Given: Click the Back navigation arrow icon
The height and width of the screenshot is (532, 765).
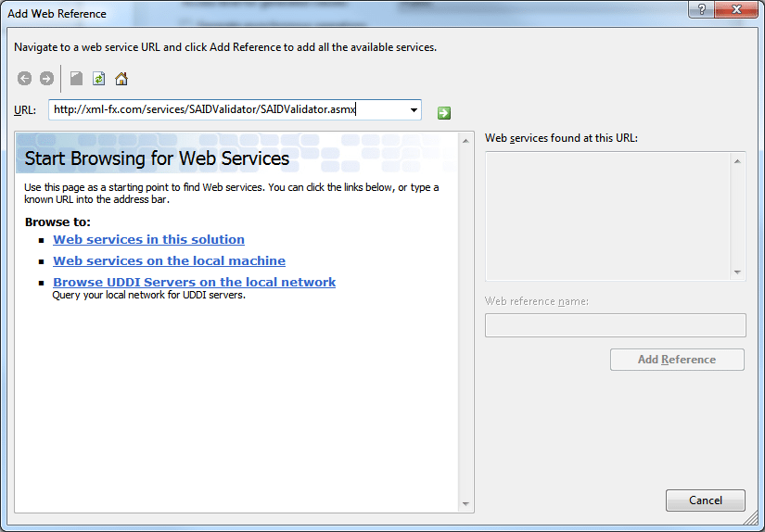Looking at the screenshot, I should (24, 79).
